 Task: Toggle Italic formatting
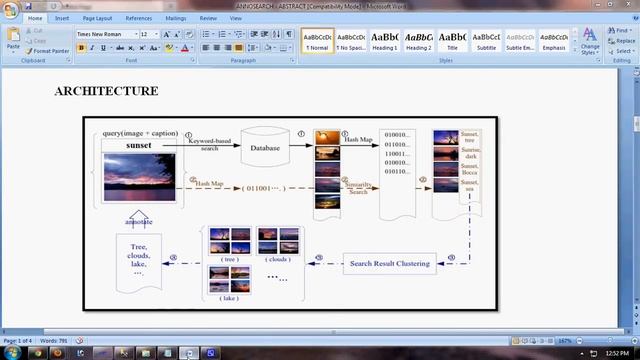pyautogui.click(x=92, y=48)
